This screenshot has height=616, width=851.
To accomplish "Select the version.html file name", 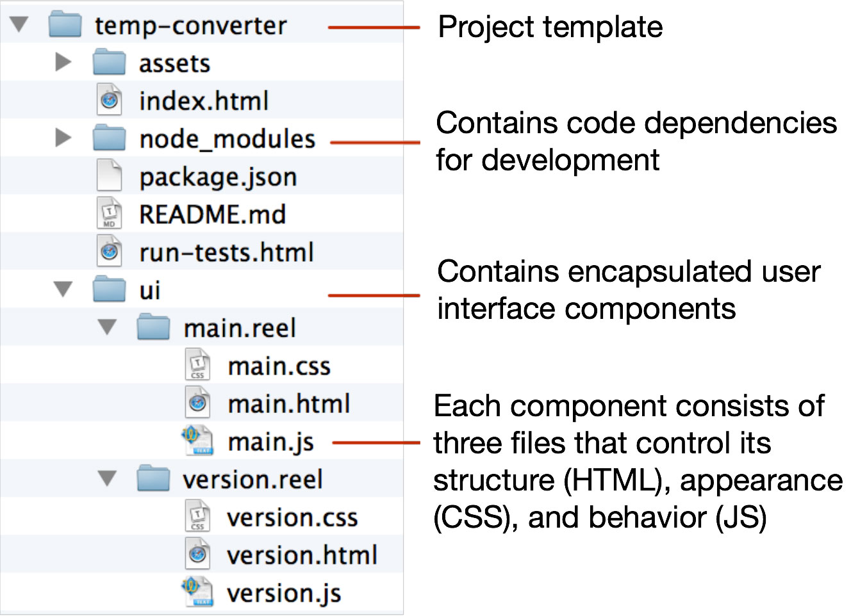I will tap(302, 555).
